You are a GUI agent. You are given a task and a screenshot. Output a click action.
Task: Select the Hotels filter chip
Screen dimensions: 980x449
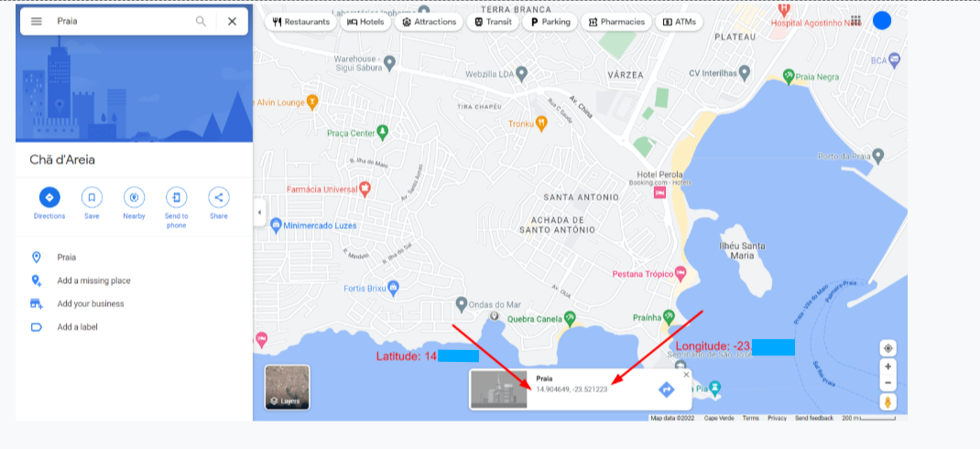pyautogui.click(x=365, y=22)
